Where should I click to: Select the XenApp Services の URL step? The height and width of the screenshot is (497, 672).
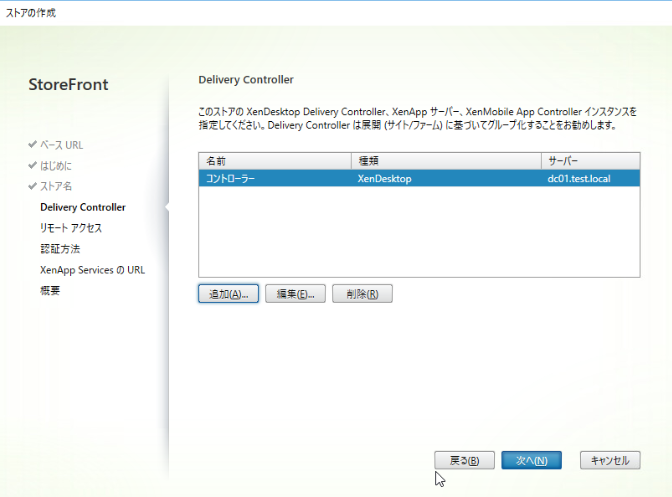click(92, 269)
